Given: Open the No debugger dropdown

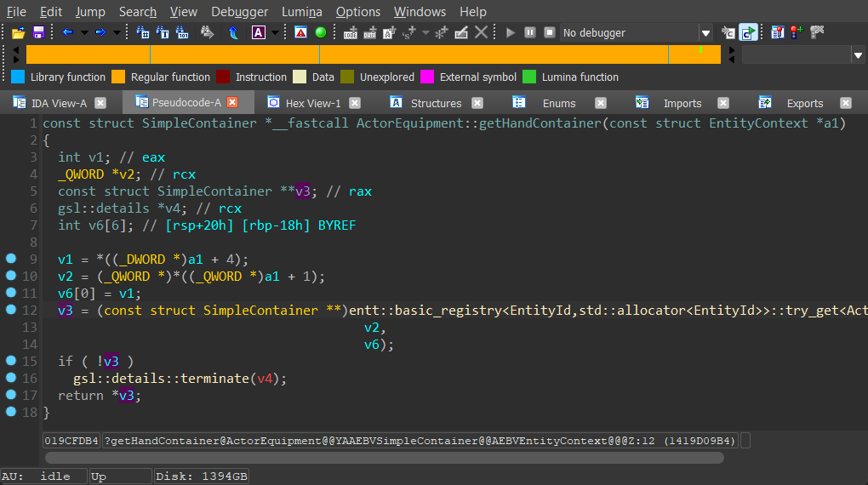Looking at the screenshot, I should (x=705, y=33).
